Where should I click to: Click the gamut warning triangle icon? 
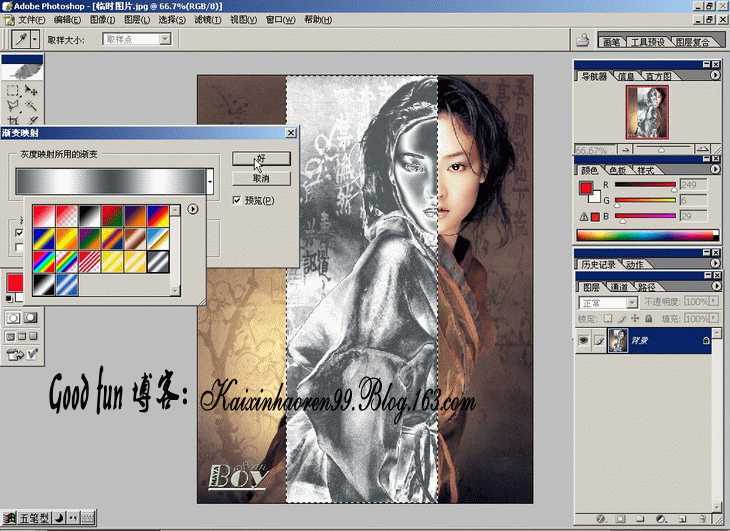[x=584, y=215]
